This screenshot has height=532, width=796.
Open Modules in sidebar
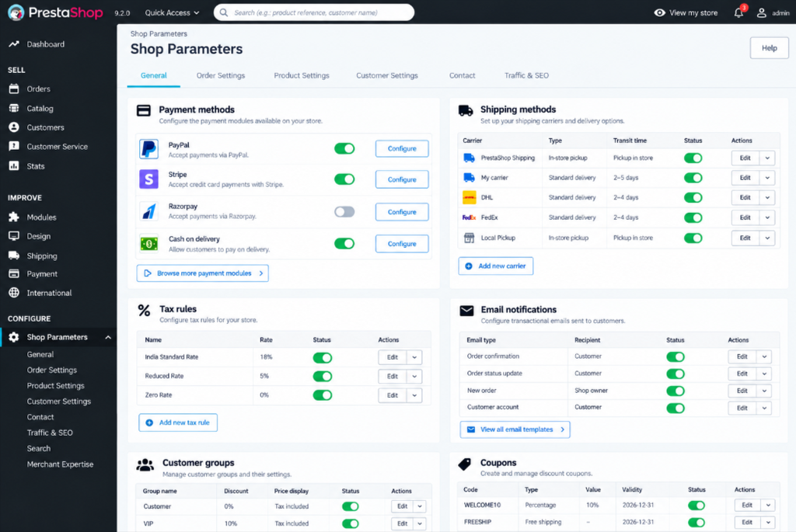pyautogui.click(x=41, y=217)
